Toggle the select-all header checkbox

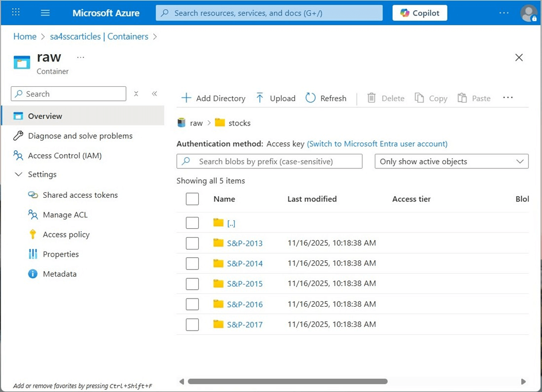[x=193, y=199]
